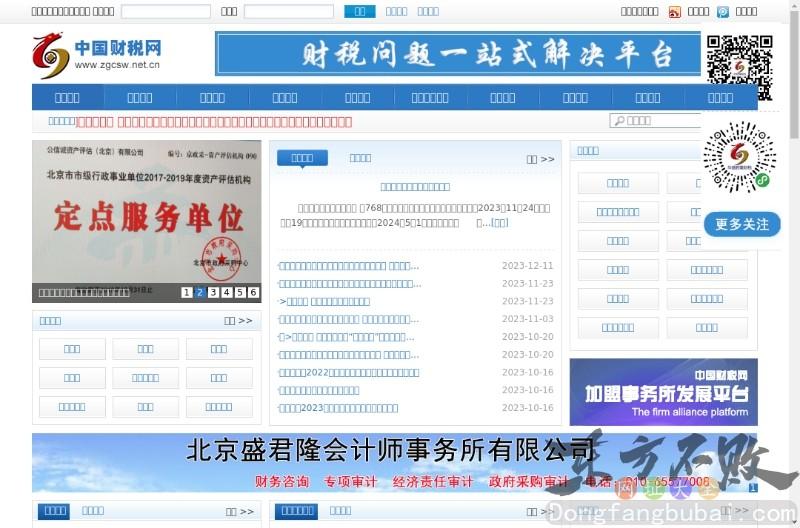Click the bracketed read-more link after summary
The width and height of the screenshot is (800, 528).
(499, 223)
